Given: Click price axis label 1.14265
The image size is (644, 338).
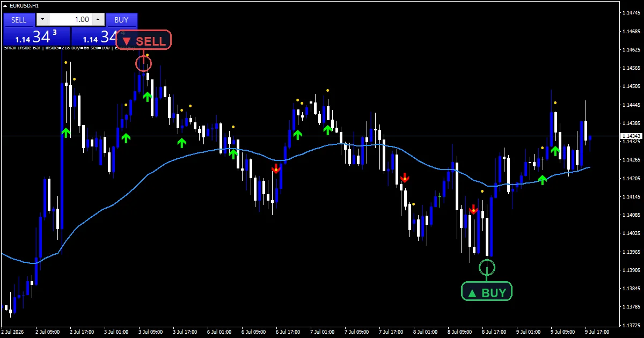Looking at the screenshot, I should point(633,160).
